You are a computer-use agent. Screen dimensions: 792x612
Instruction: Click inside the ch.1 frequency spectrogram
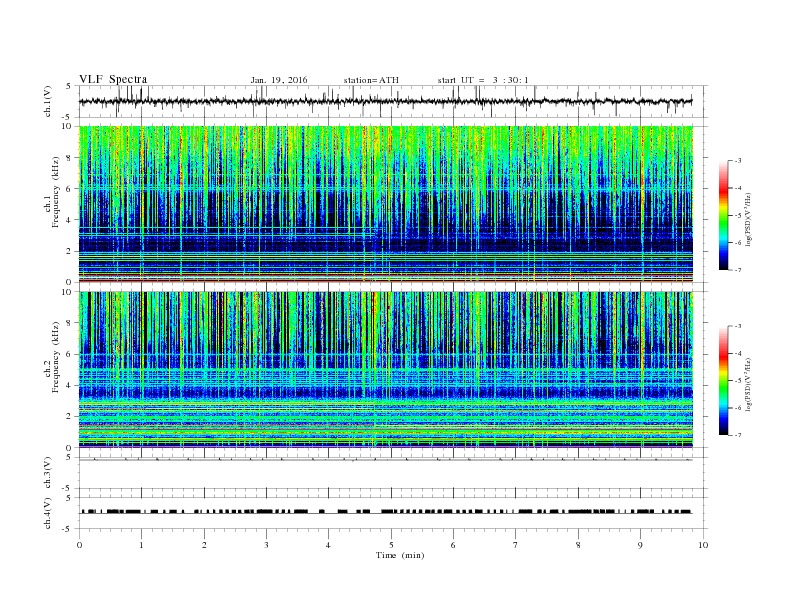pos(386,204)
